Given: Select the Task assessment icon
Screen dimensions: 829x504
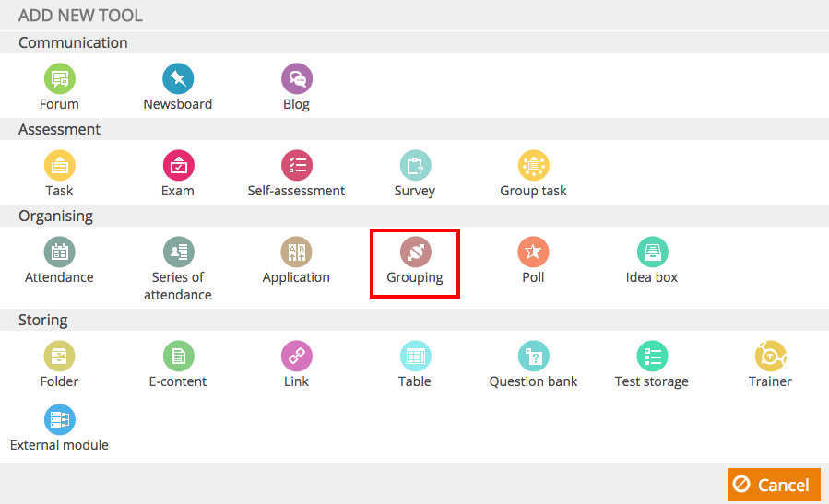Looking at the screenshot, I should tap(59, 165).
